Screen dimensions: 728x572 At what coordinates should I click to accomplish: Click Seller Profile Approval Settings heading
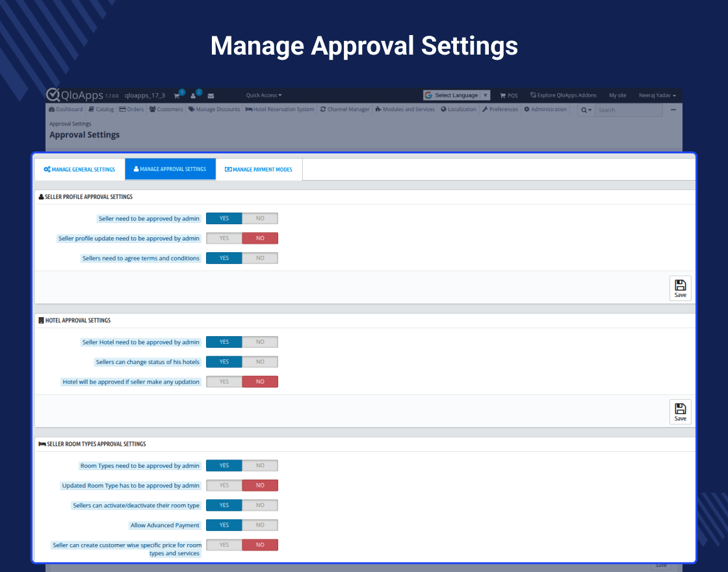coord(88,197)
